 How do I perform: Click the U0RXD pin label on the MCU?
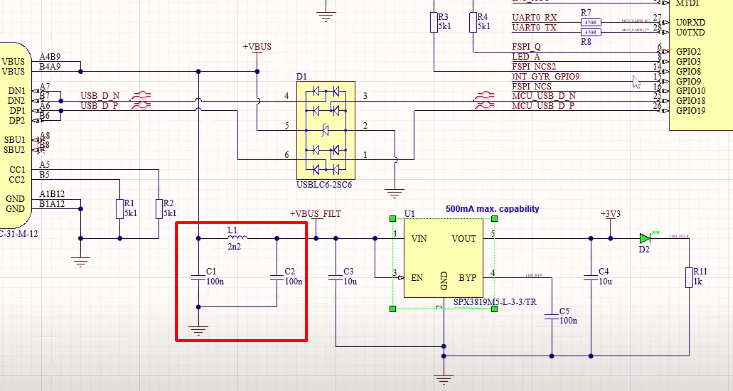pyautogui.click(x=691, y=22)
